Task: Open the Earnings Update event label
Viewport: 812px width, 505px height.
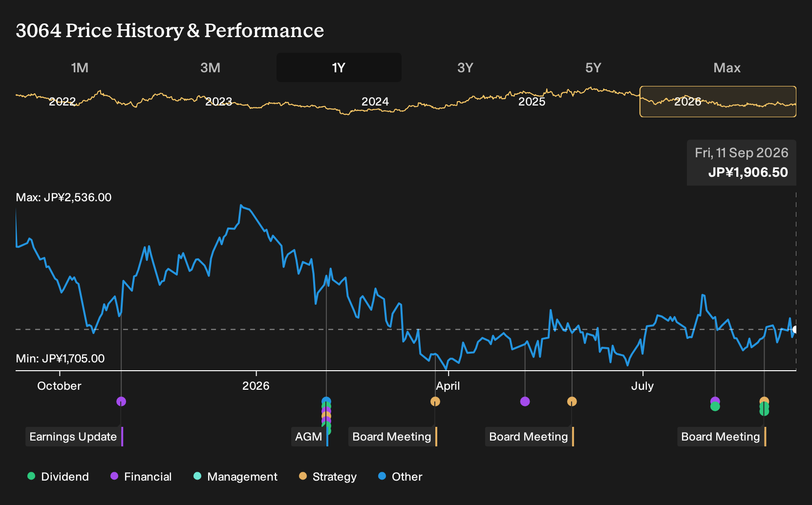Action: 73,437
